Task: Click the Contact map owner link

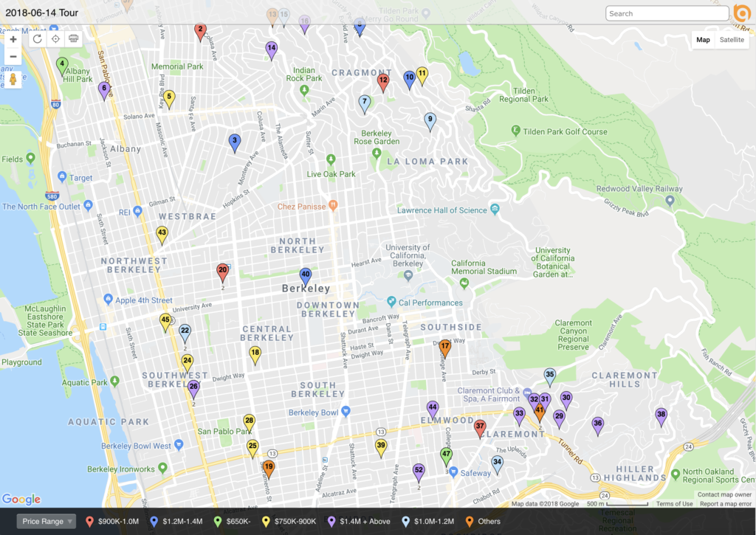Action: tap(724, 494)
